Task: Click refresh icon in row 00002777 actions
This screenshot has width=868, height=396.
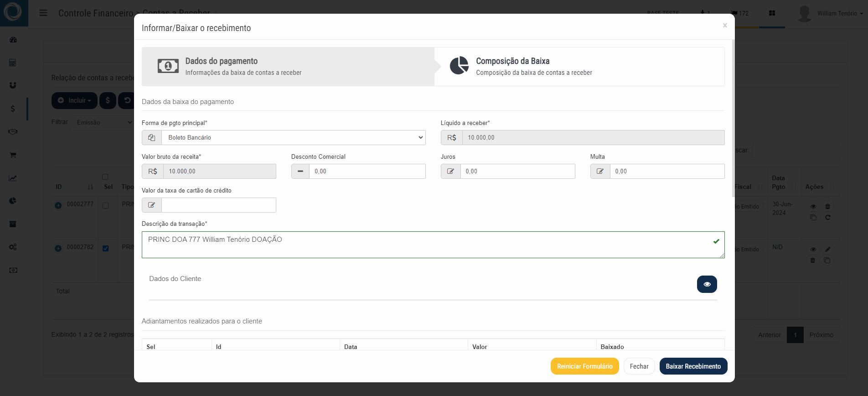Action: tap(827, 217)
